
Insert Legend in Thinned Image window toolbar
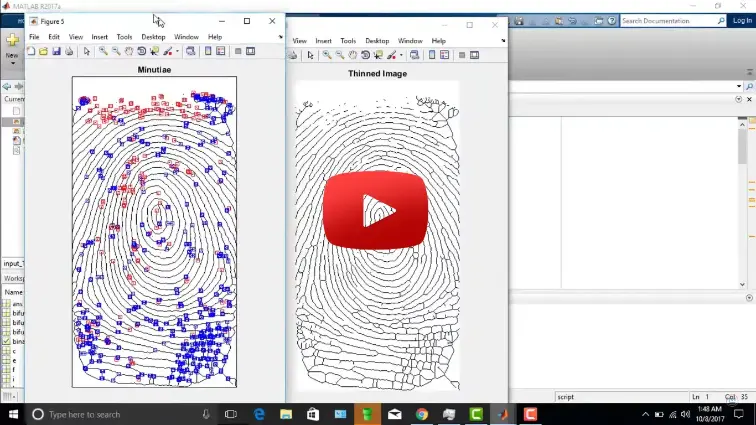tap(444, 55)
